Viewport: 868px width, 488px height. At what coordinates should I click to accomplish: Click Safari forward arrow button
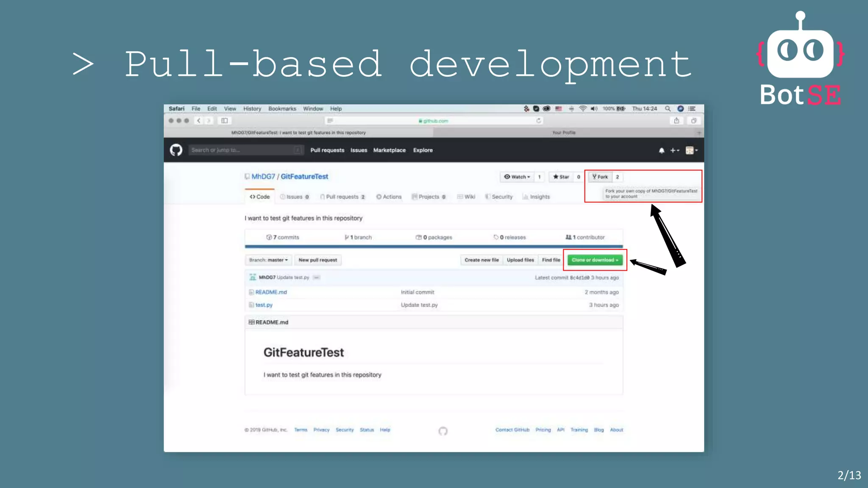click(209, 121)
